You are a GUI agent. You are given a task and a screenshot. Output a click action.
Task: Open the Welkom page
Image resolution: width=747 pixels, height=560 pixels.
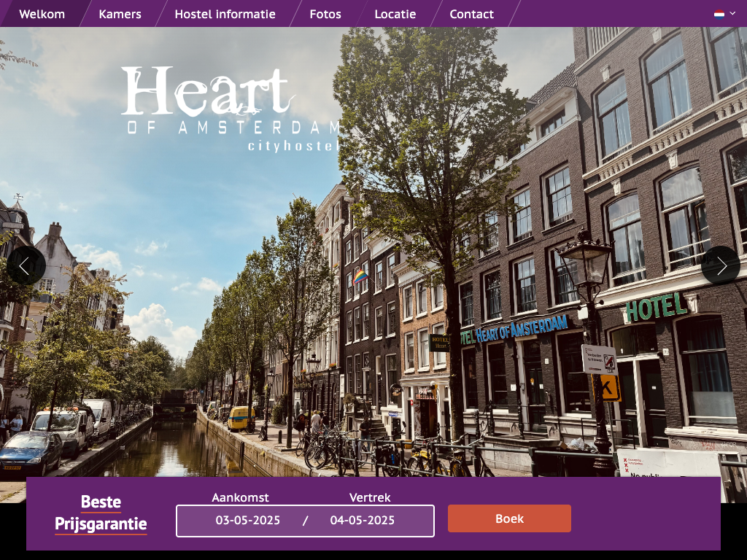(x=42, y=14)
